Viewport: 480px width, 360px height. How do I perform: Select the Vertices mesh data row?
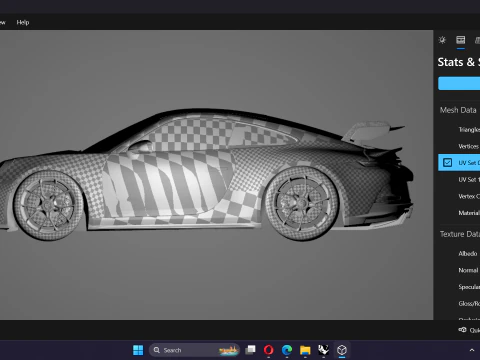[x=469, y=146]
